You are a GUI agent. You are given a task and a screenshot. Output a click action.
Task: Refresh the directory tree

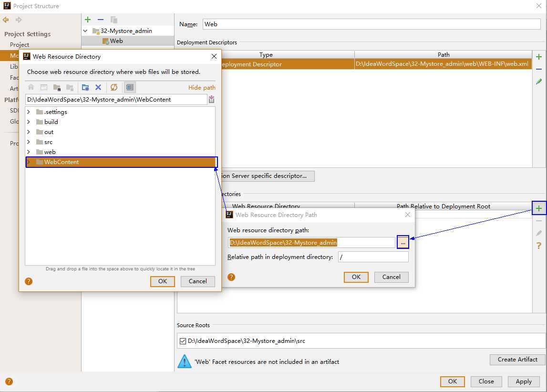click(x=114, y=87)
